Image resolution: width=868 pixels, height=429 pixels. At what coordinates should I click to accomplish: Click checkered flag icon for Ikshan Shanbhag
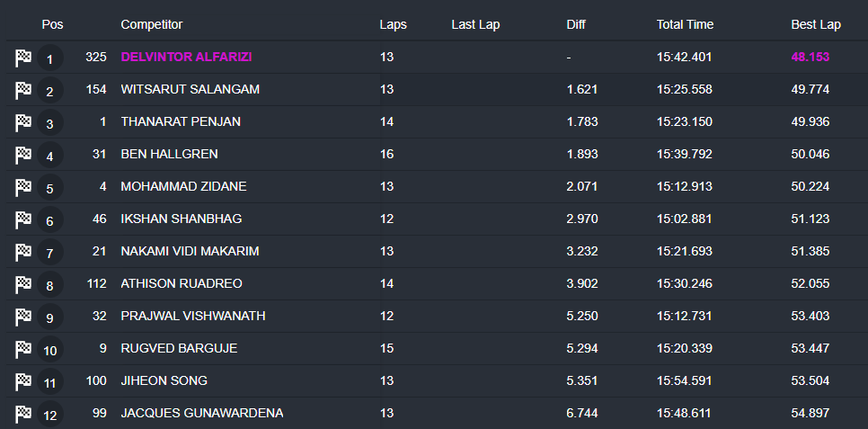23,219
